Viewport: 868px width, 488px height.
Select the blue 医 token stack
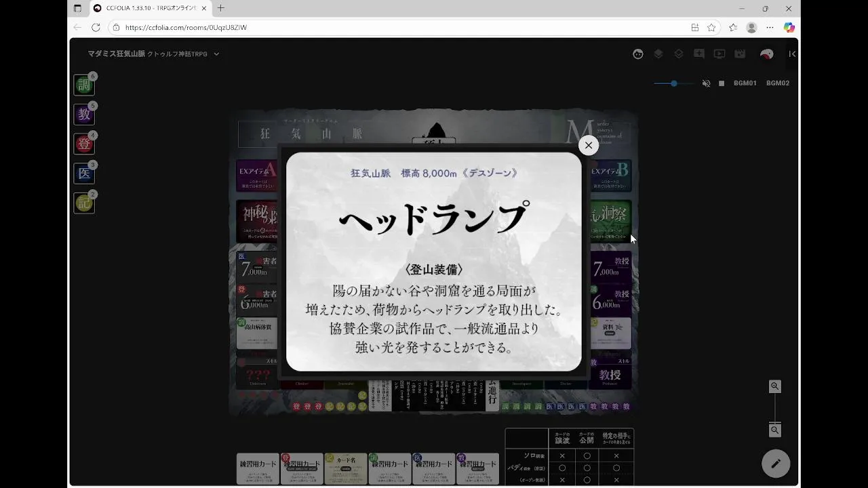click(x=84, y=174)
